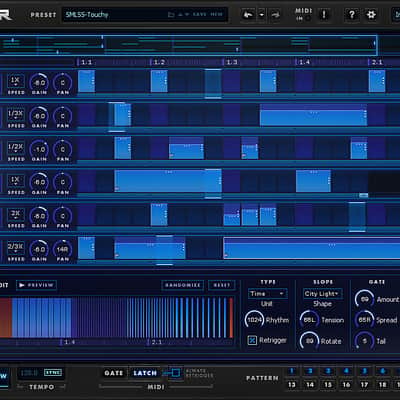
Task: Toggle the tempo SYNC button
Action: 53,372
